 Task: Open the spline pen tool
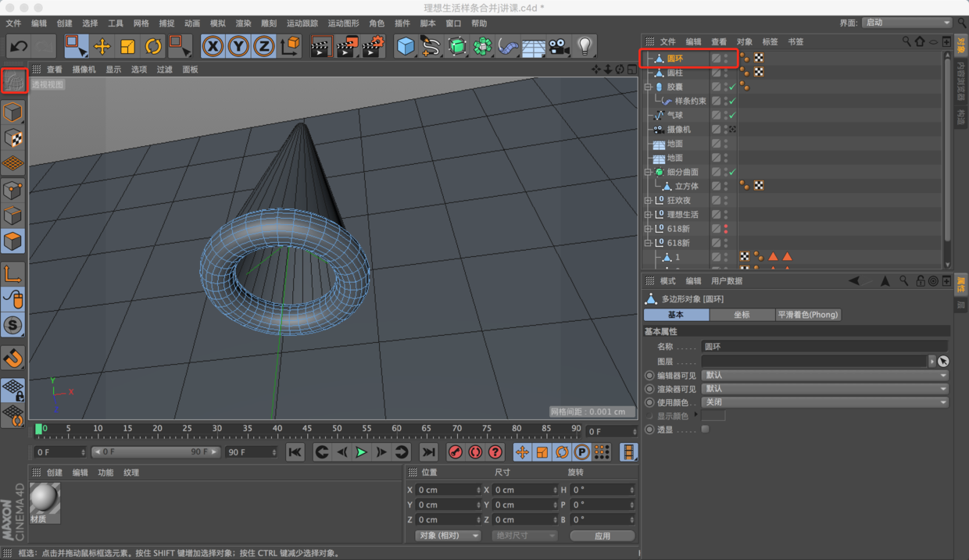[x=431, y=47]
